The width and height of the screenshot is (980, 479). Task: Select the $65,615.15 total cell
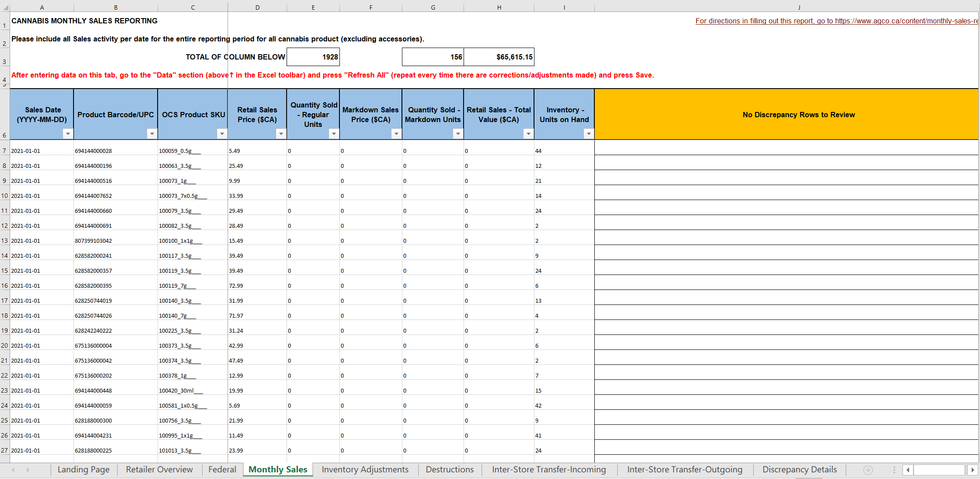499,57
